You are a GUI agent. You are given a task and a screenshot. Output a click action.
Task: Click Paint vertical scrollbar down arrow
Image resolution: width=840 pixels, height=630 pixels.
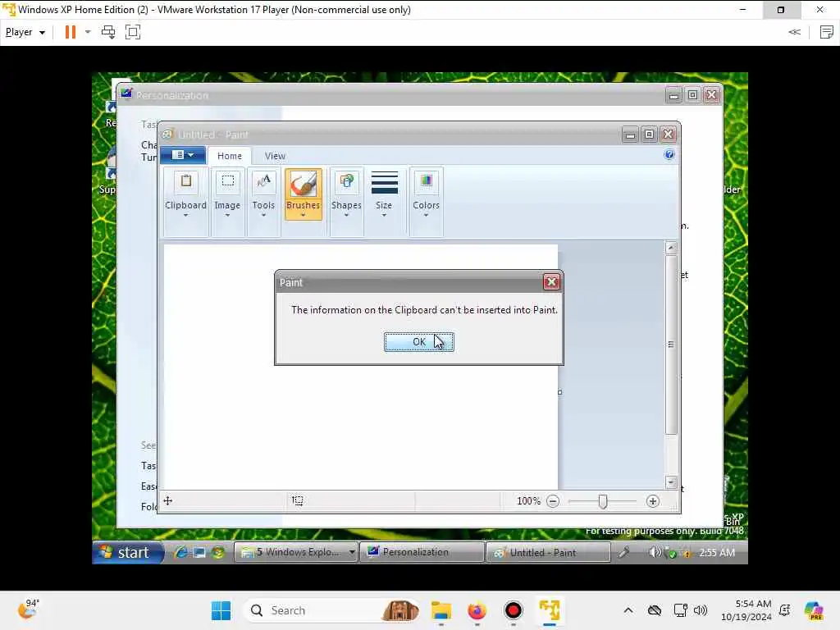click(671, 482)
